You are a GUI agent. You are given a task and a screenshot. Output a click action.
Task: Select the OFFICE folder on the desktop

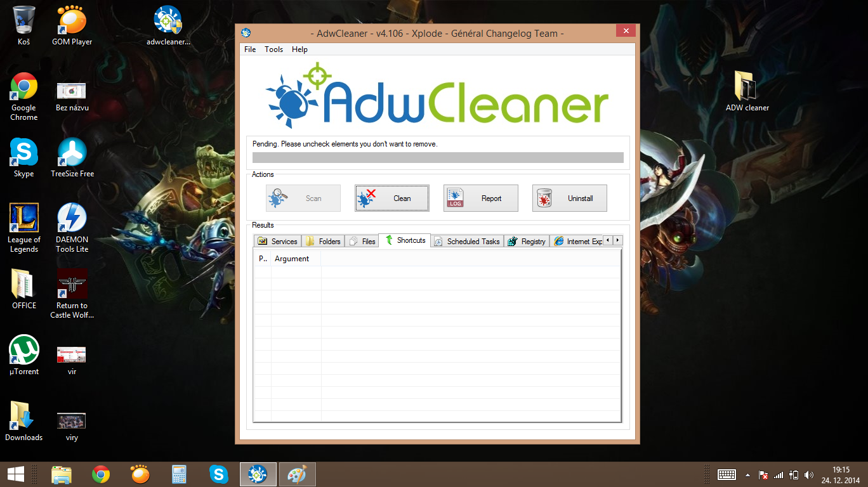(x=24, y=290)
